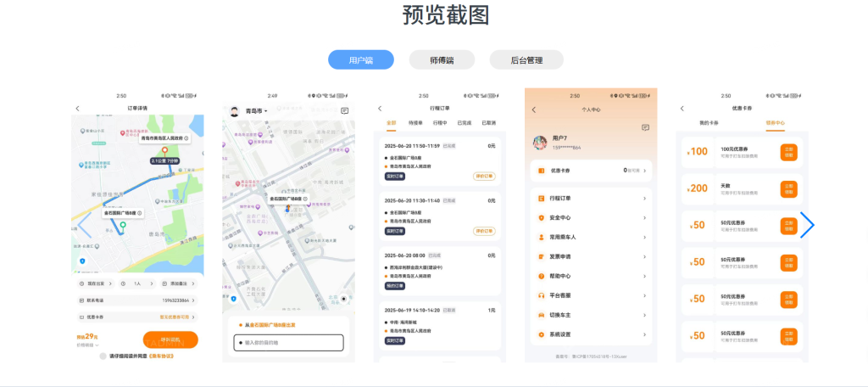Claim the 100元优惠券 coupon

[x=788, y=153]
